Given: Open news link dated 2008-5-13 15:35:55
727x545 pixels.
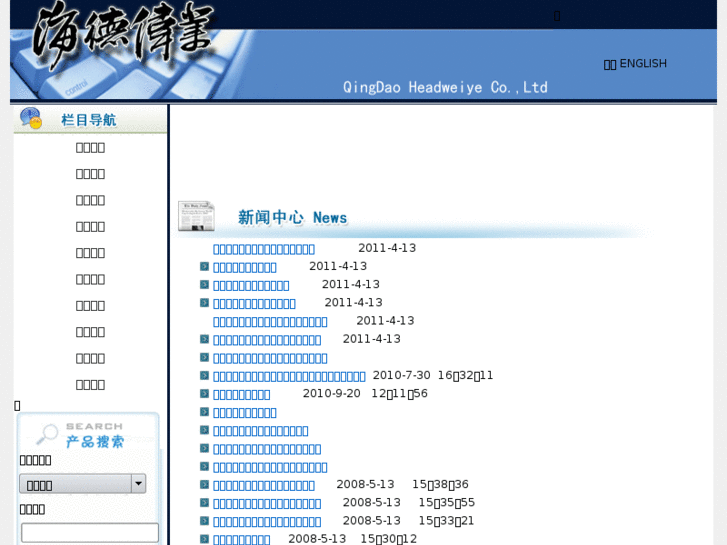Looking at the screenshot, I should (x=267, y=503).
